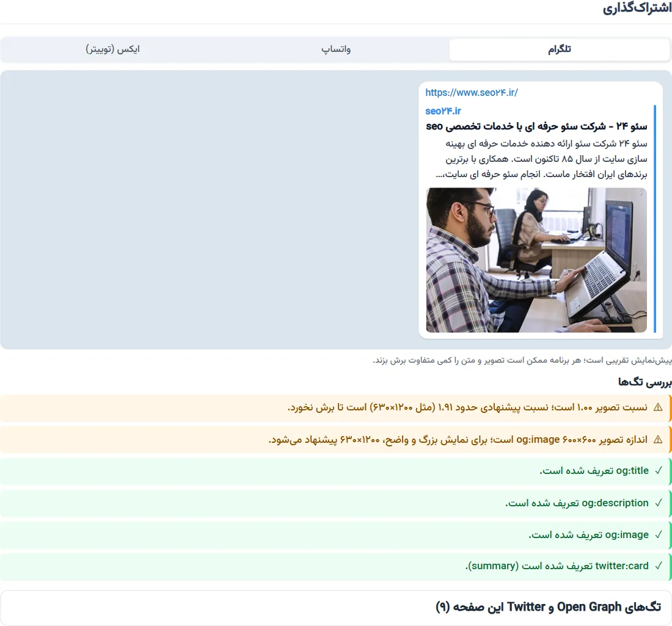Click the اشتراک‌گذاری page heading
Image resolution: width=672 pixels, height=626 pixels.
click(x=637, y=8)
